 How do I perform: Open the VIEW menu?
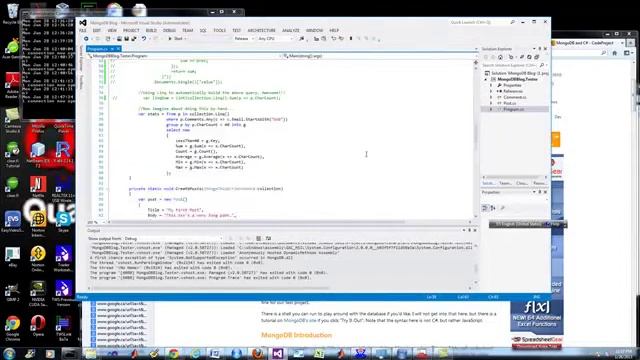[112, 31]
